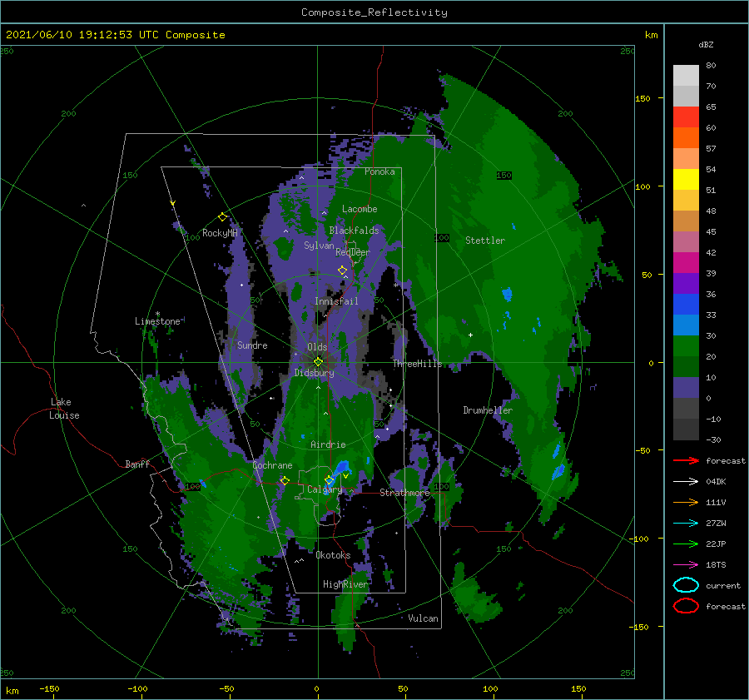Click the yellow diamond marker above Calgary

point(329,479)
